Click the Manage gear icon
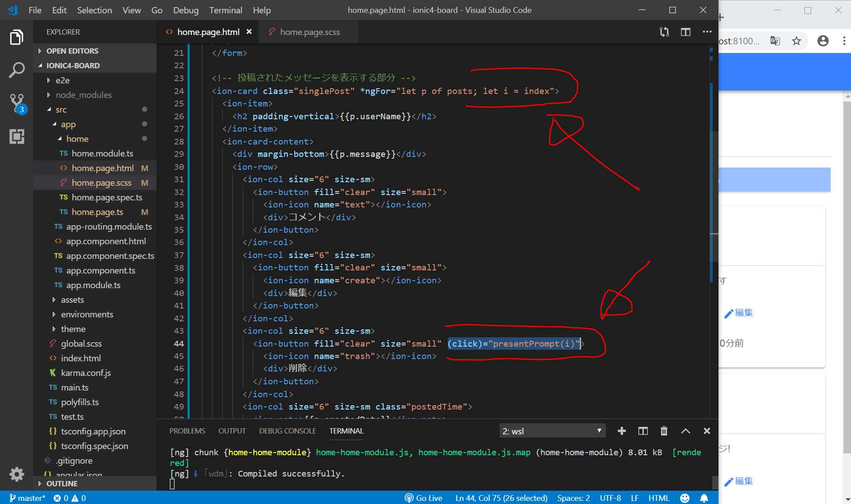Screen dimensions: 851x504 tap(16, 474)
